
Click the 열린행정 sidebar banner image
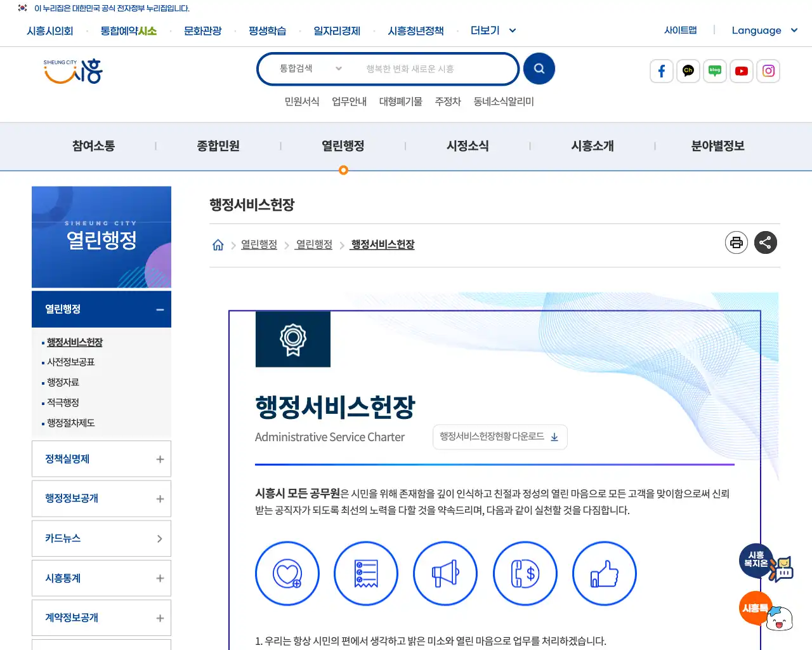101,237
